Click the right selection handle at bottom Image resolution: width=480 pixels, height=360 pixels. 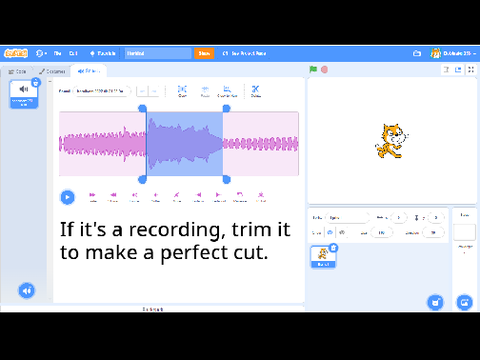coord(226,180)
